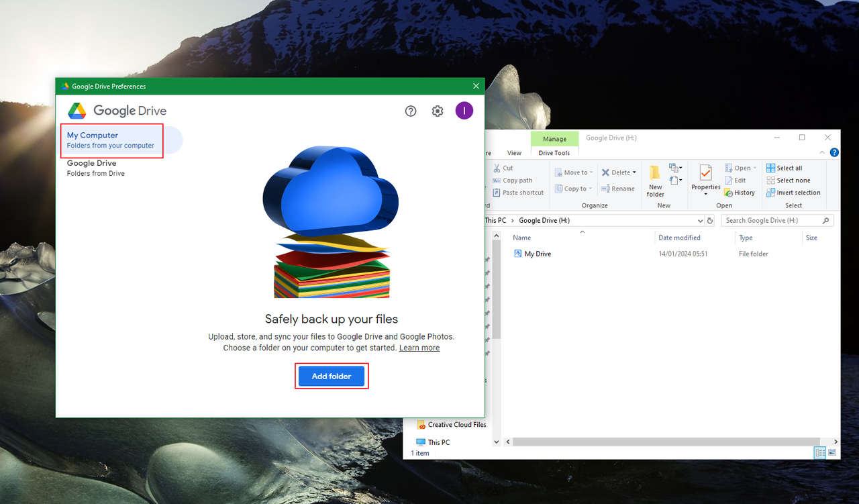Screen dimensions: 859x504
Task: Click the Add folder button
Action: pos(331,376)
